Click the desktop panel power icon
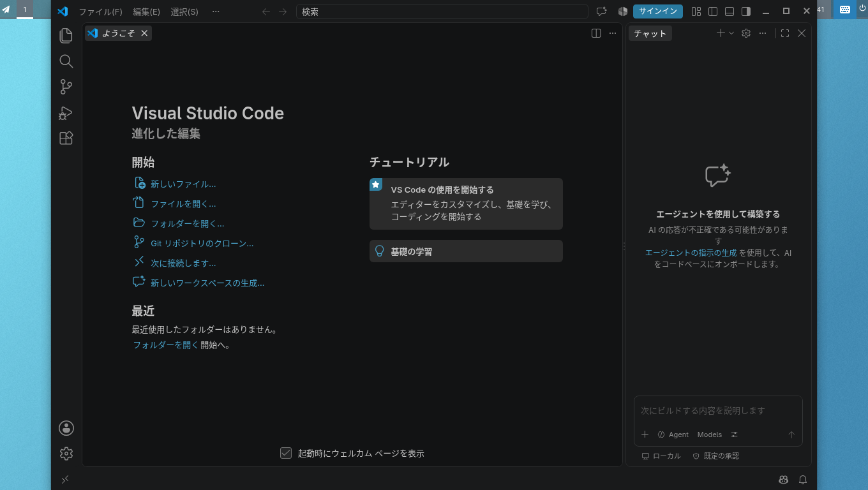The height and width of the screenshot is (490, 868). pos(862,10)
